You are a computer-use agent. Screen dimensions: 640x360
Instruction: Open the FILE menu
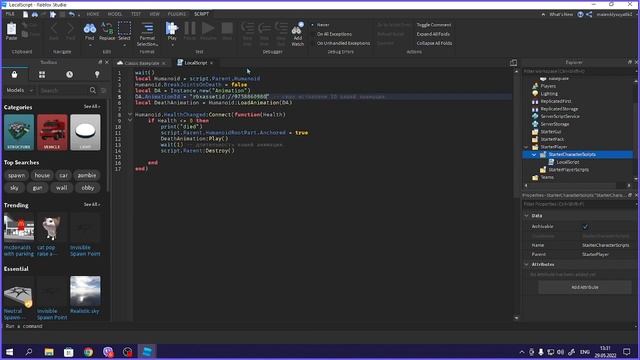[x=10, y=14]
